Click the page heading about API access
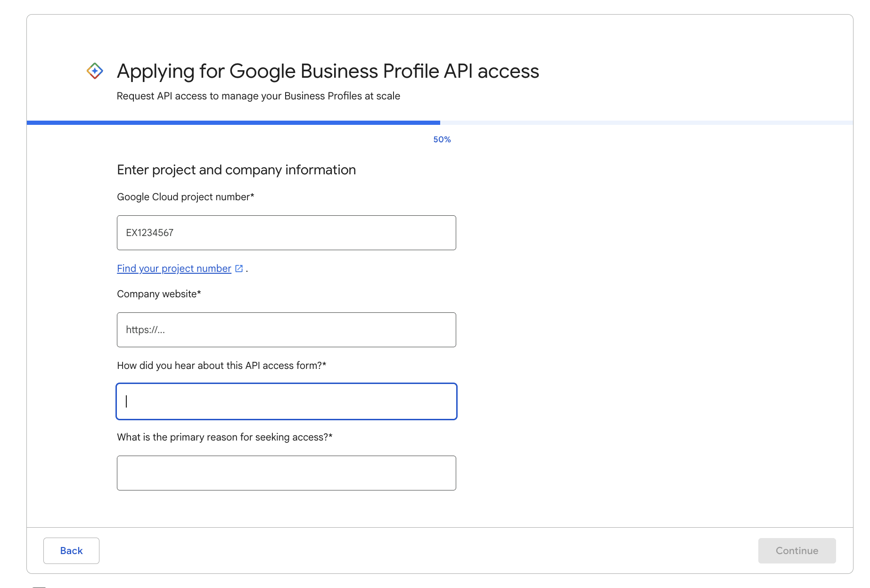Image resolution: width=870 pixels, height=588 pixels. point(328,71)
